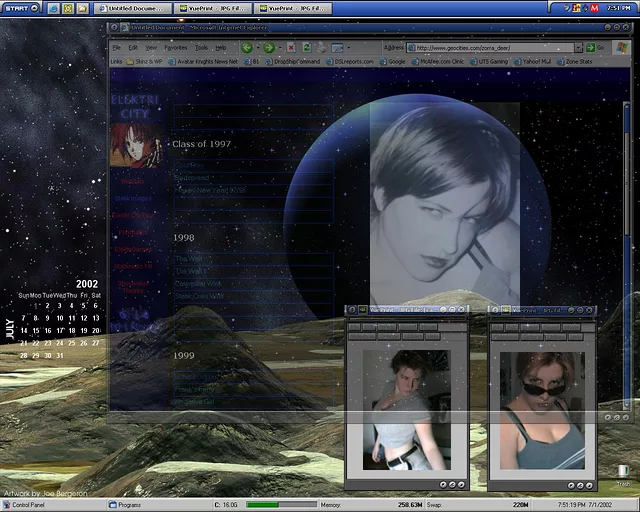Open Control Panel in the bottom bar
Screen dimensions: 640x512
click(27, 505)
